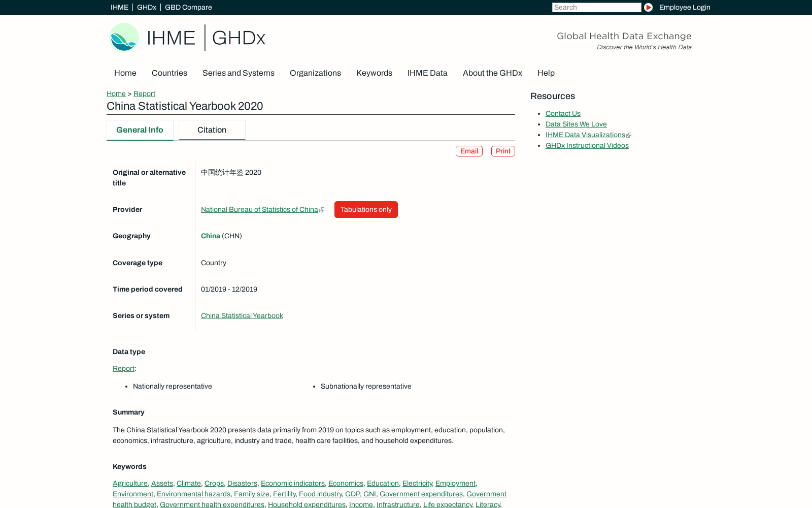Click the Environment keyword
The width and height of the screenshot is (812, 508).
133,494
